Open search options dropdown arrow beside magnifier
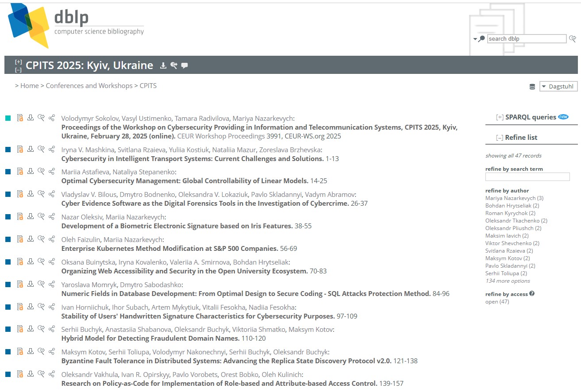This screenshot has width=581, height=392. click(x=475, y=39)
